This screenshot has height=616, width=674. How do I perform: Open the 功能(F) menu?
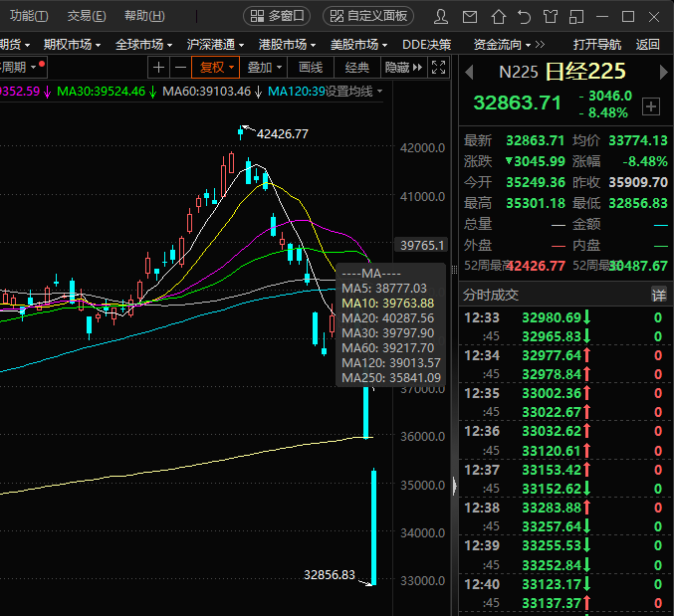(28, 16)
